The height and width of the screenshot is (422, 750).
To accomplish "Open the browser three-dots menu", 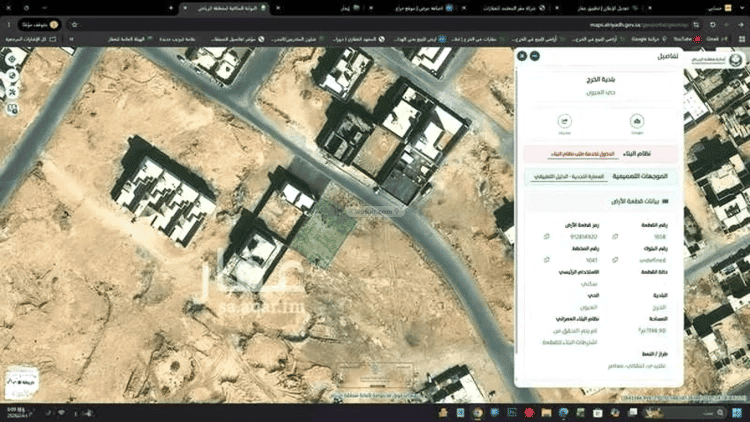I will click(x=9, y=24).
